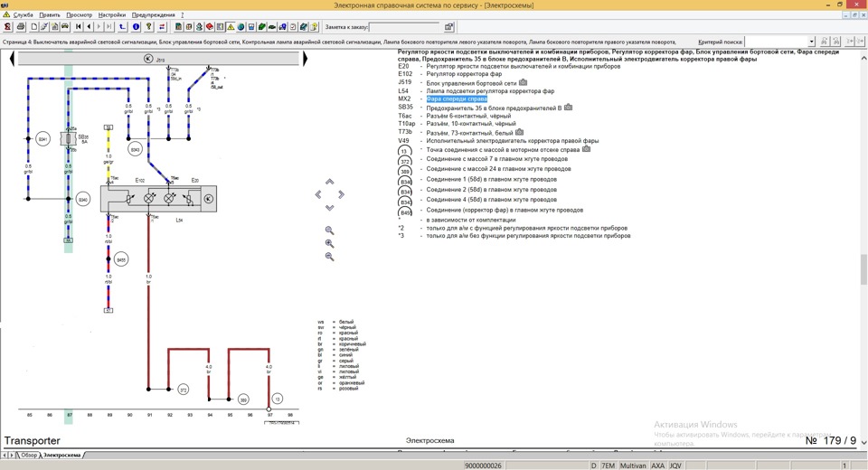Click Разъём 10-контактный, чёрный entry
Image resolution: width=868 pixels, height=470 pixels.
(x=471, y=124)
